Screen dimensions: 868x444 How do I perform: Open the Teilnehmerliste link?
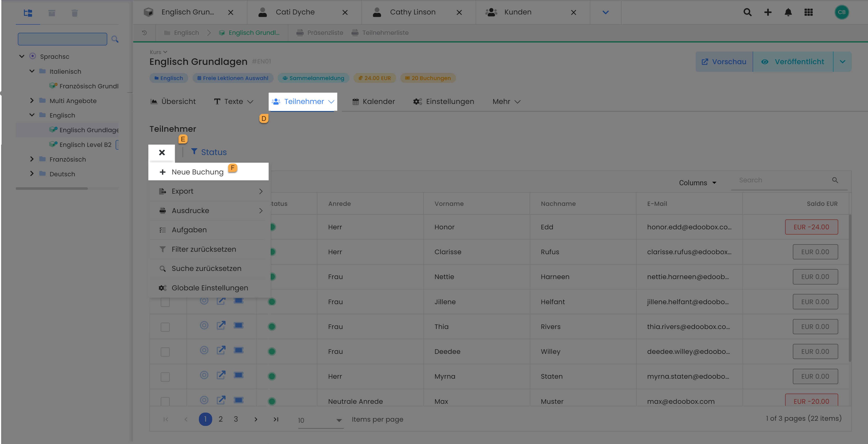380,33
